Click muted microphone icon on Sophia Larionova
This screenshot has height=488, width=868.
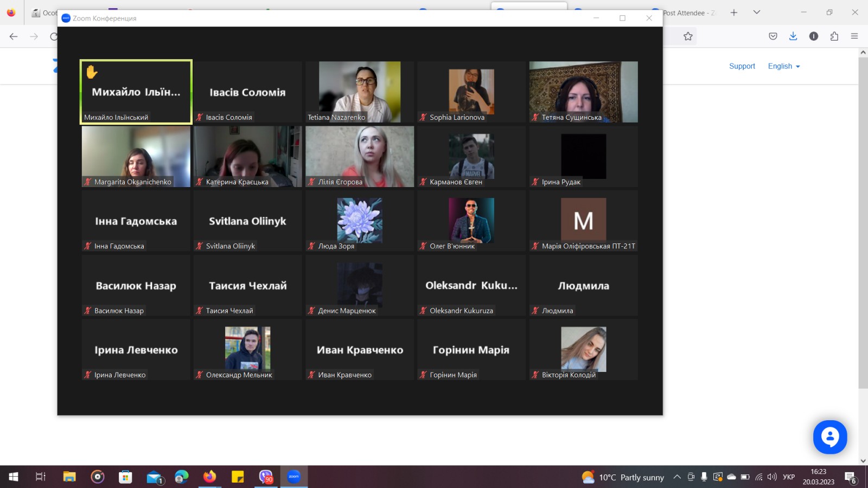(423, 117)
